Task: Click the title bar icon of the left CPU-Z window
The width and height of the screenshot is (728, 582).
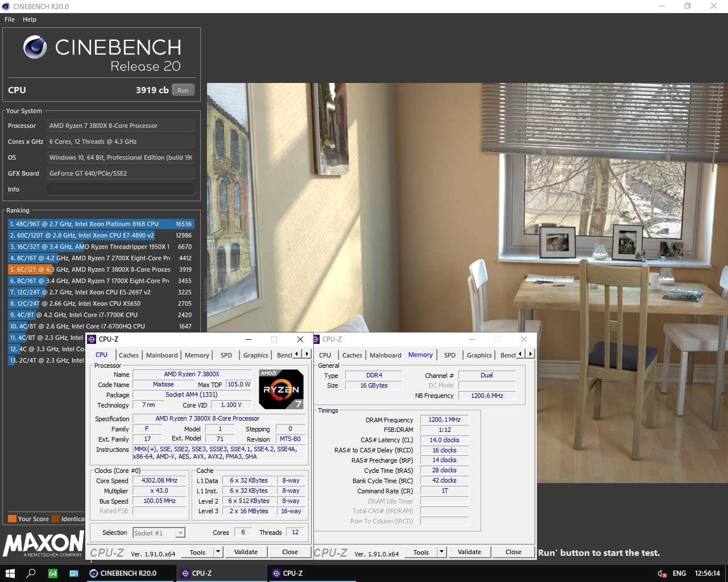Action: 92,339
